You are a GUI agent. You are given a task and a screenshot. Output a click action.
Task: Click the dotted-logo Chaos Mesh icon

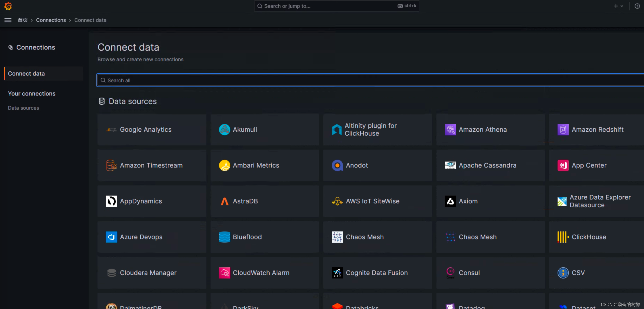pos(450,237)
